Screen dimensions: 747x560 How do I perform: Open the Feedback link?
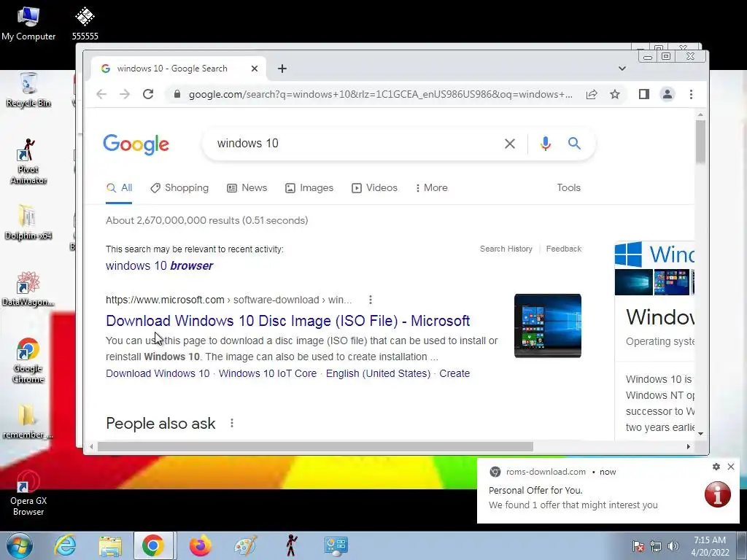564,249
